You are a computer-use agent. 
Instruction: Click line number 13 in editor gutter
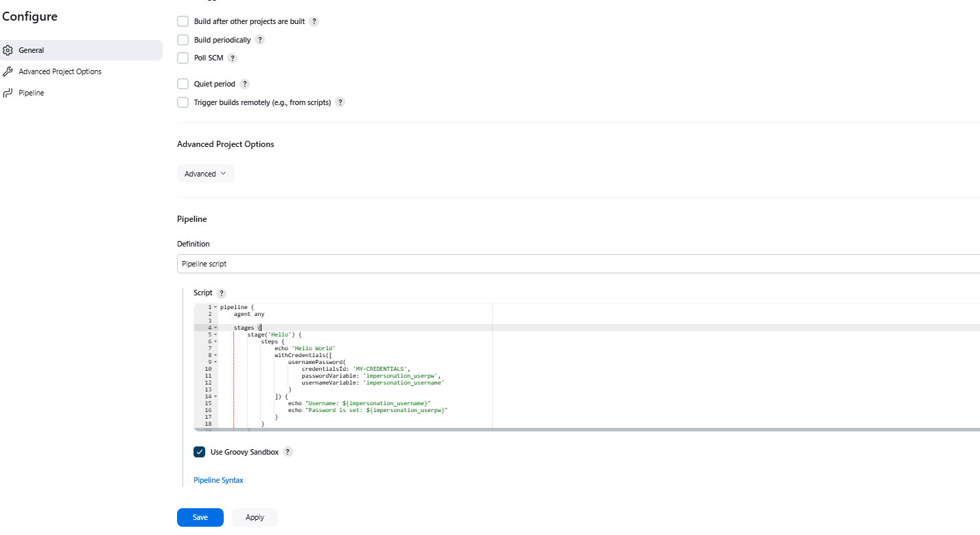point(208,389)
